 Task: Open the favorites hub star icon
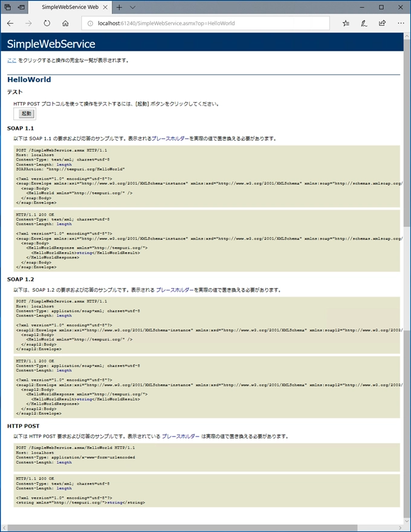tap(346, 24)
